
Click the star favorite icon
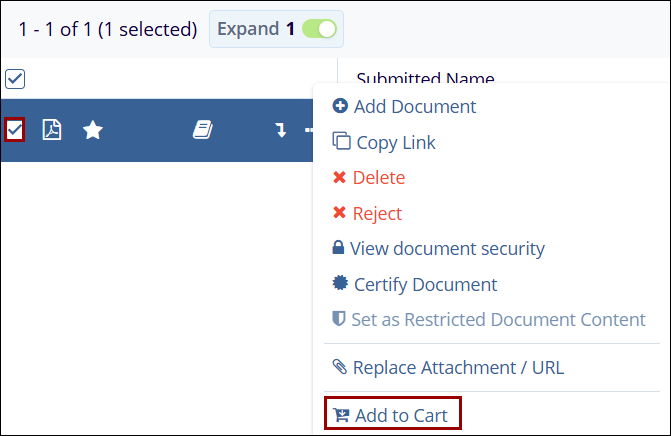pyautogui.click(x=93, y=130)
